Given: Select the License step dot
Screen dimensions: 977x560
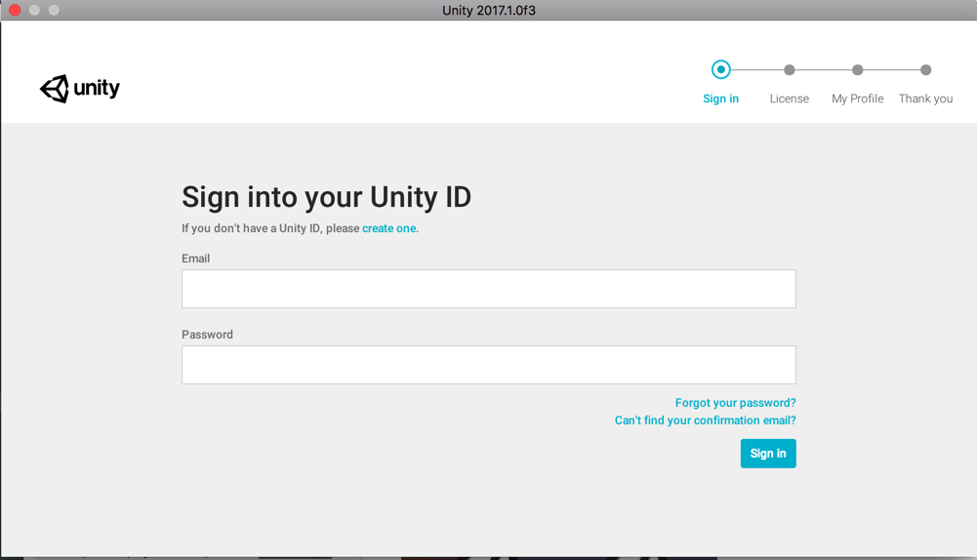Looking at the screenshot, I should [790, 70].
